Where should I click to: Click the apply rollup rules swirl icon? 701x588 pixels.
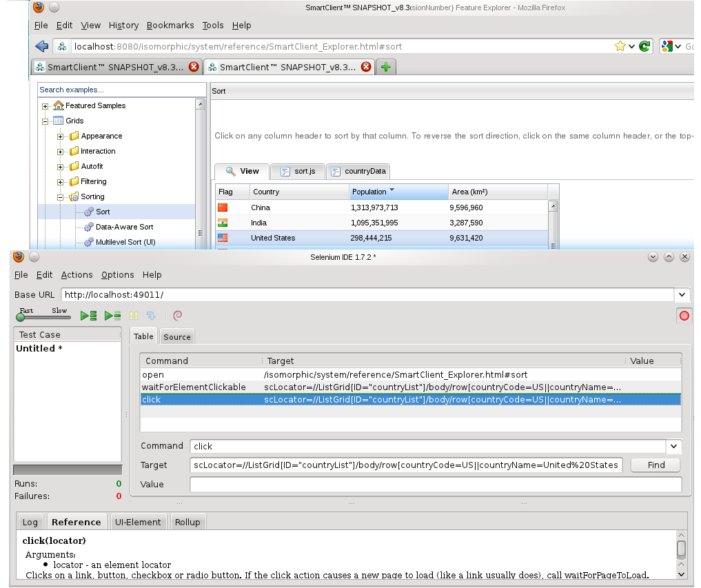[177, 316]
